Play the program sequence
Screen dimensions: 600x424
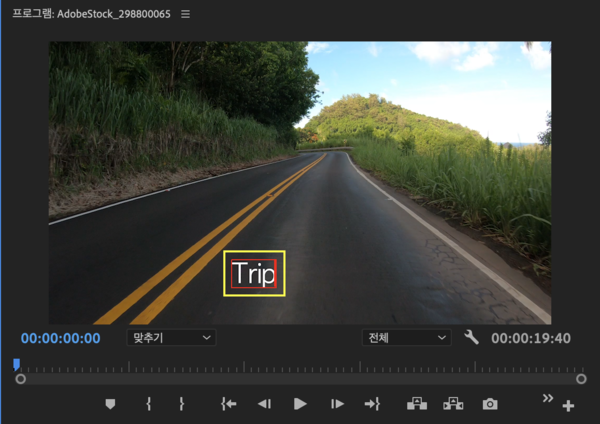[300, 404]
